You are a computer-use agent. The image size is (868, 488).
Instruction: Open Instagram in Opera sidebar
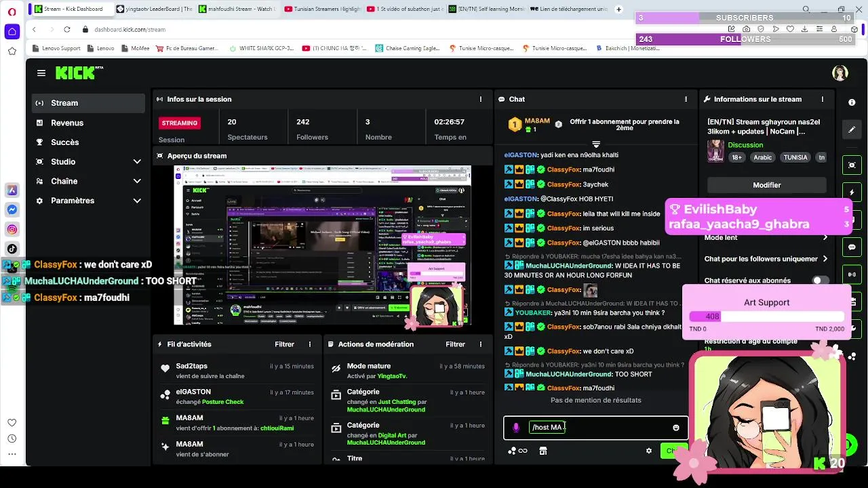[x=12, y=230]
